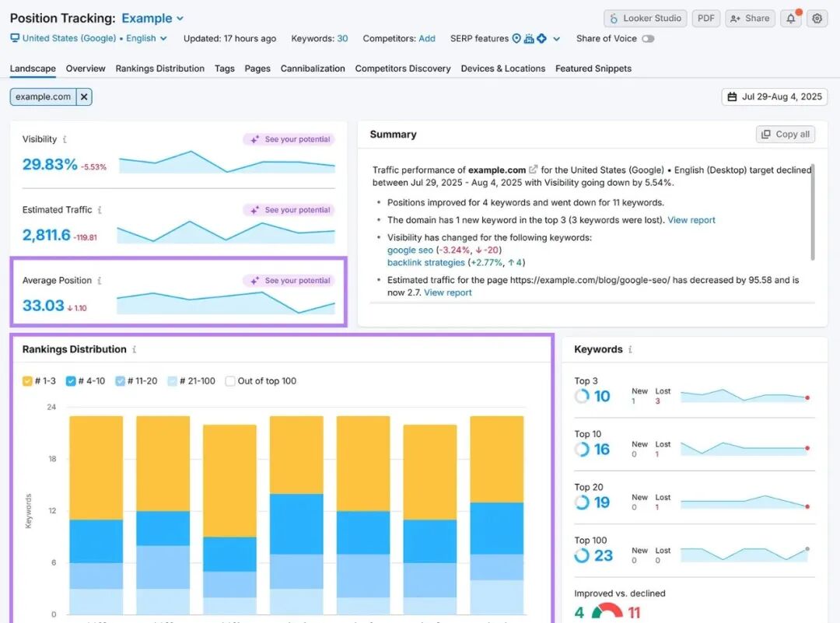Click the Top 10 keywords count 16

[x=601, y=450]
